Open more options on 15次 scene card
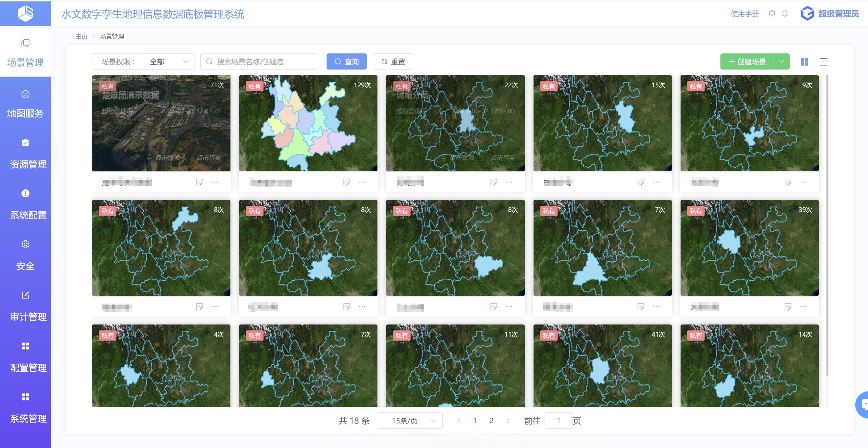The image size is (868, 448). 656,182
